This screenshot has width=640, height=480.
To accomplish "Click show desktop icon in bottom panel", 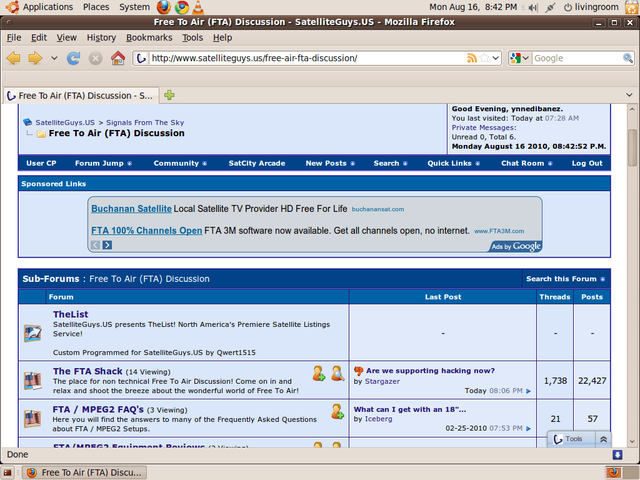I will pyautogui.click(x=7, y=473).
